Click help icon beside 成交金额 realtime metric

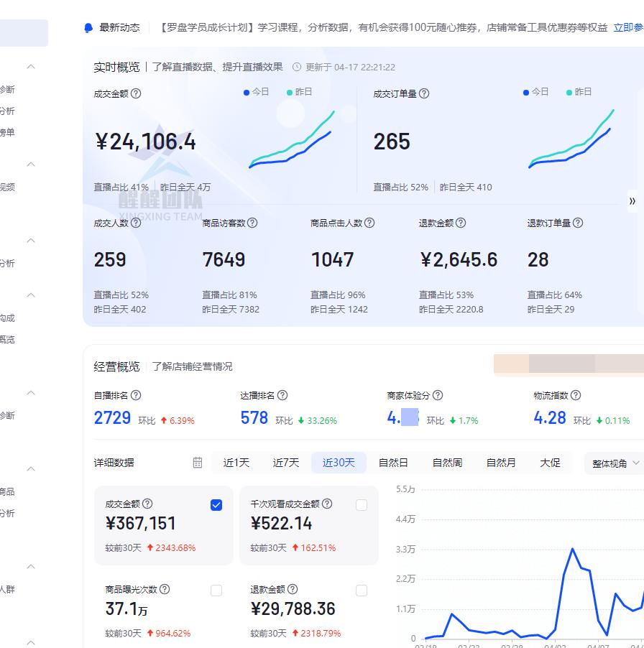click(x=136, y=93)
